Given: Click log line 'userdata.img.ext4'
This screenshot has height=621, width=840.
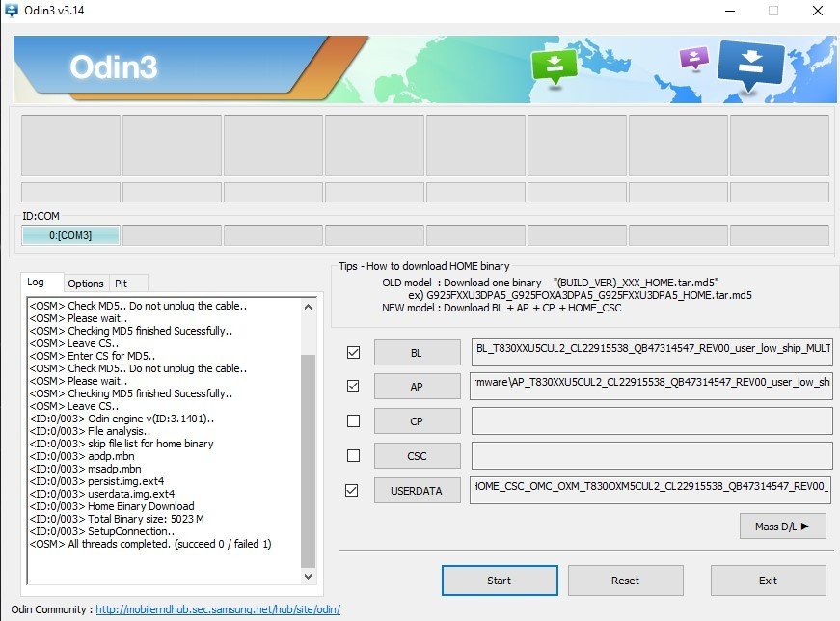Looking at the screenshot, I should click(102, 494).
